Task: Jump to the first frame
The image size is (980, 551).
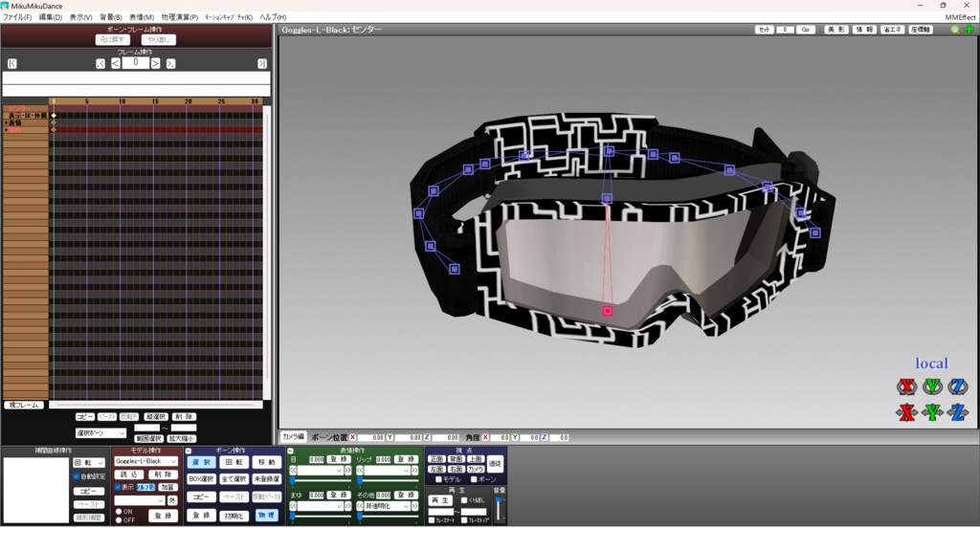Action: point(11,64)
